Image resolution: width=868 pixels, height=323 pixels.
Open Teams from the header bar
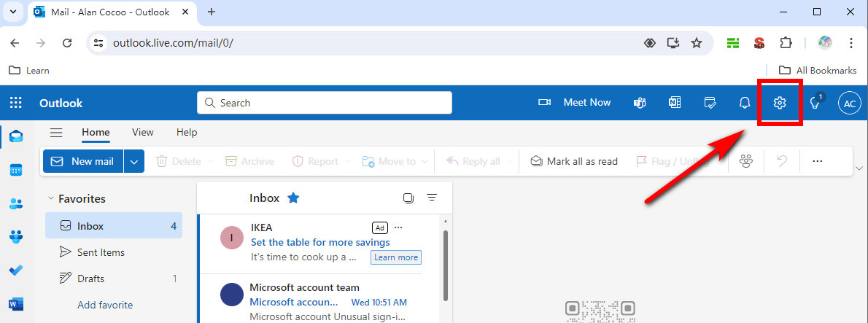click(640, 104)
